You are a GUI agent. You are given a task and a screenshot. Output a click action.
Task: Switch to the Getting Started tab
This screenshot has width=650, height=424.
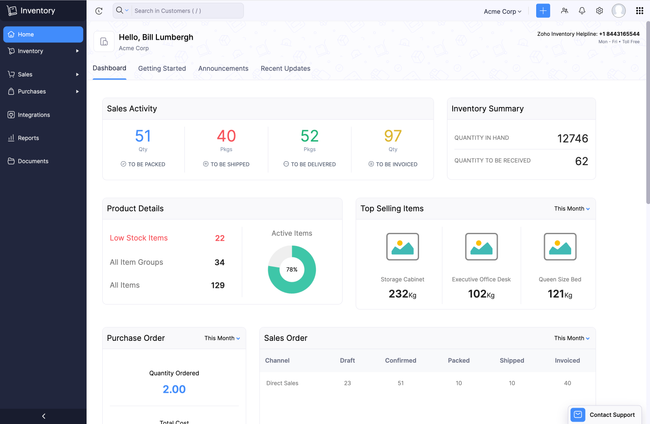(162, 68)
